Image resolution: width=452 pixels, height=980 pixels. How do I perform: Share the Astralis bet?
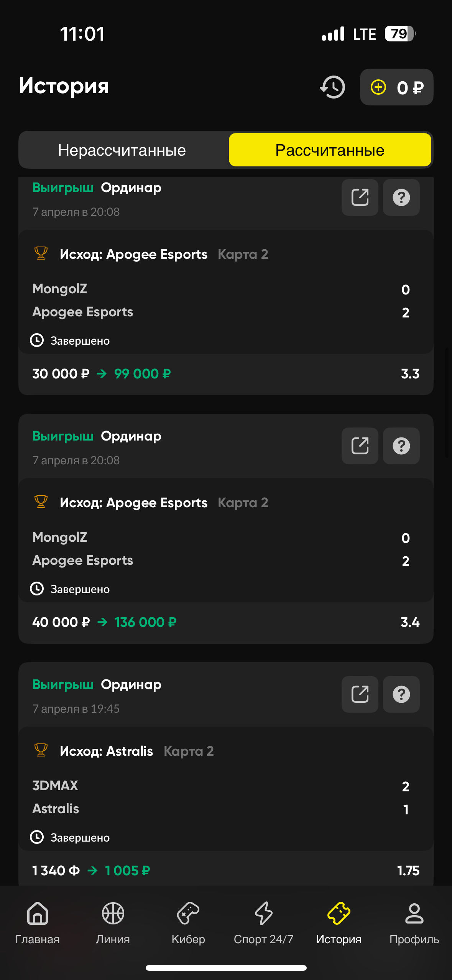360,694
